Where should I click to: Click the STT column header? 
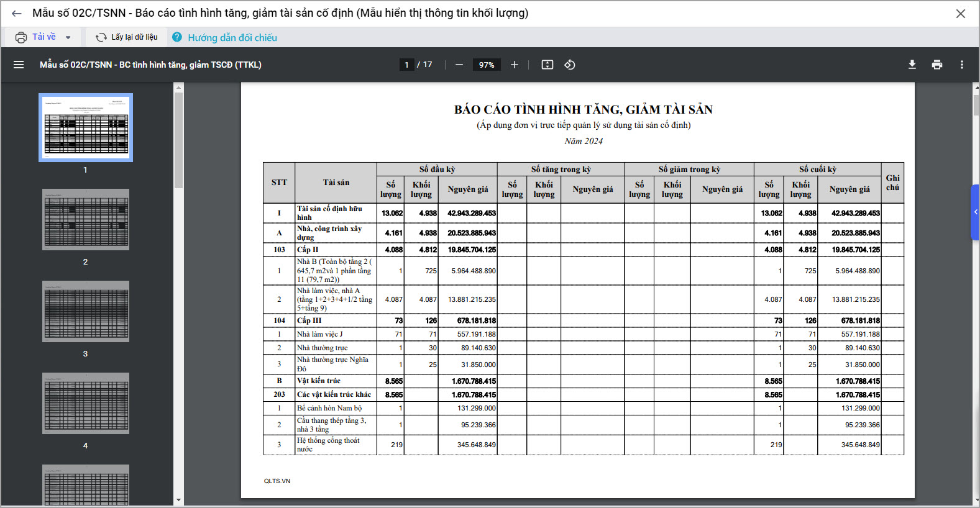[279, 183]
